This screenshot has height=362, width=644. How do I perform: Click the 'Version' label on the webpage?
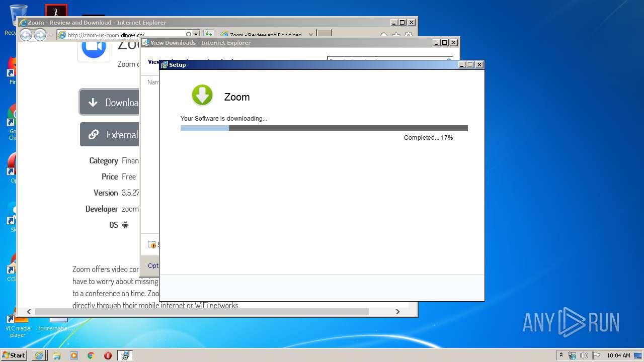click(x=106, y=193)
